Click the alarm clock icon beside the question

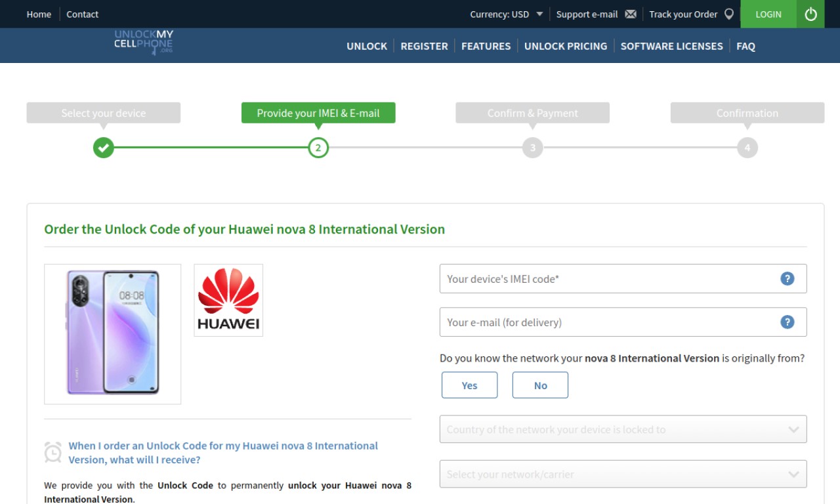pos(52,452)
